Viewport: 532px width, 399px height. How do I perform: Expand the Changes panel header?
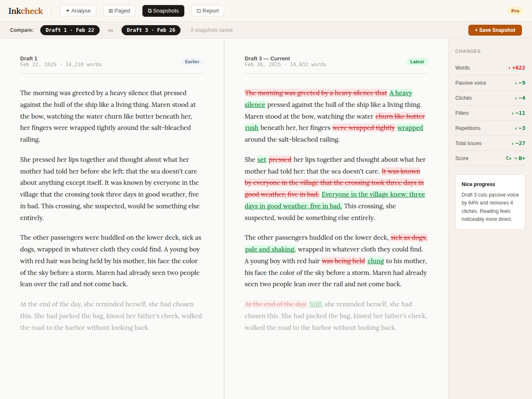click(468, 51)
